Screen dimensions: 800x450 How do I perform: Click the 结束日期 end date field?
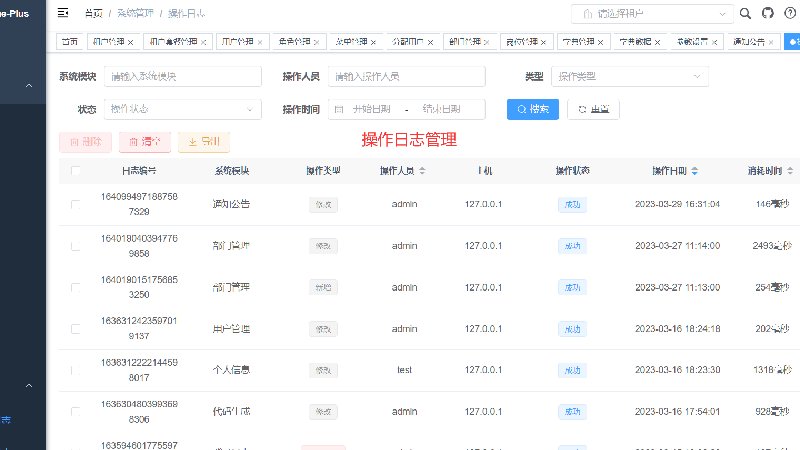point(441,109)
